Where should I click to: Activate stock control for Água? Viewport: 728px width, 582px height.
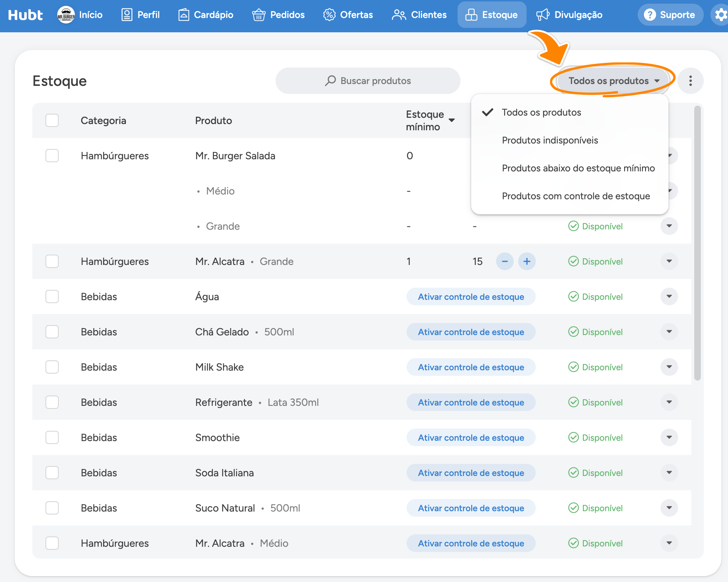(x=471, y=297)
